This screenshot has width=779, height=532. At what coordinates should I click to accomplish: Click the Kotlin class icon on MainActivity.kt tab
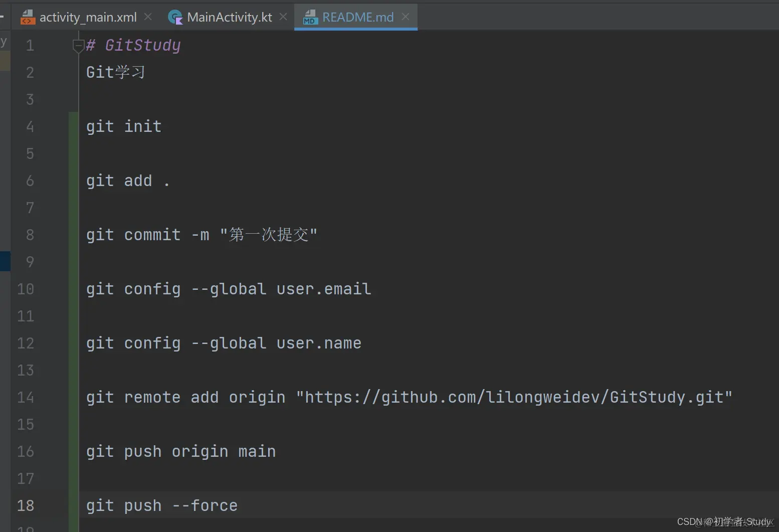[175, 18]
